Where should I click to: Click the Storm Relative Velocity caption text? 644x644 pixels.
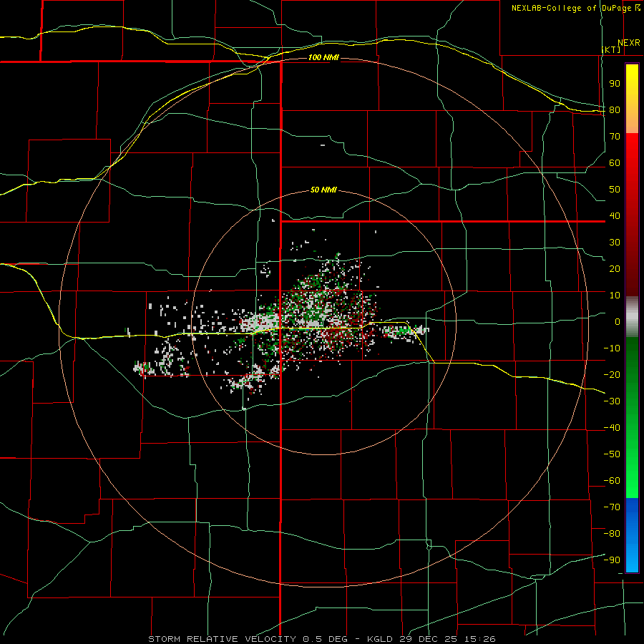click(x=322, y=639)
